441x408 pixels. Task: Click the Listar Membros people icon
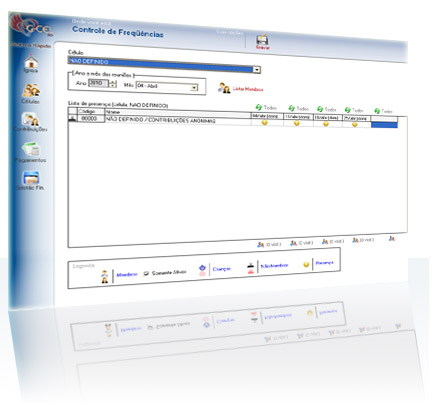coord(224,88)
